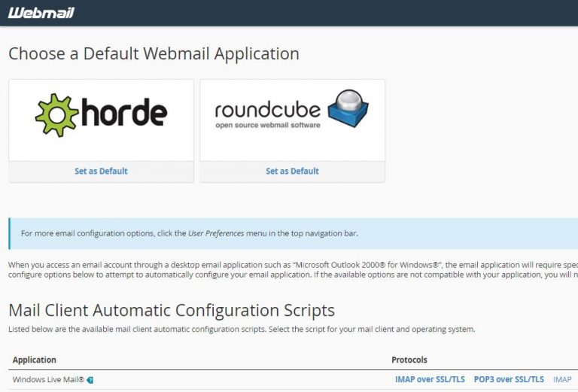The image size is (578, 392).
Task: Choose plain IMAP script for Windows Live Mail
Action: (562, 379)
